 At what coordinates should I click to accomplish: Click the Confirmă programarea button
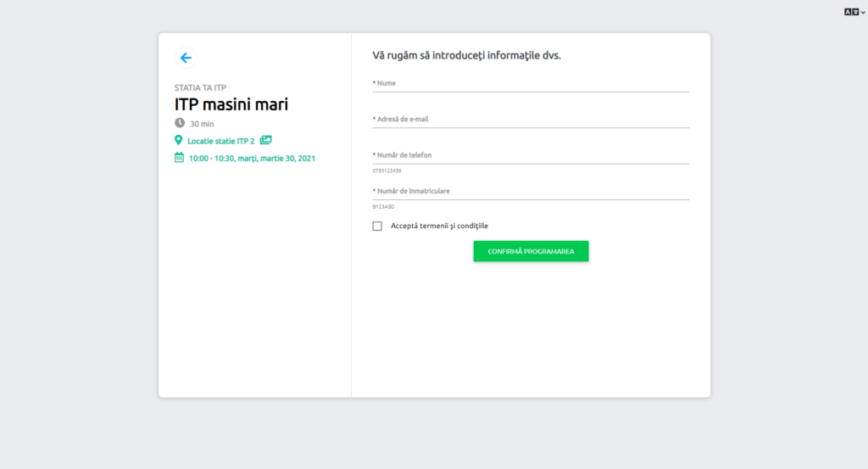(531, 251)
